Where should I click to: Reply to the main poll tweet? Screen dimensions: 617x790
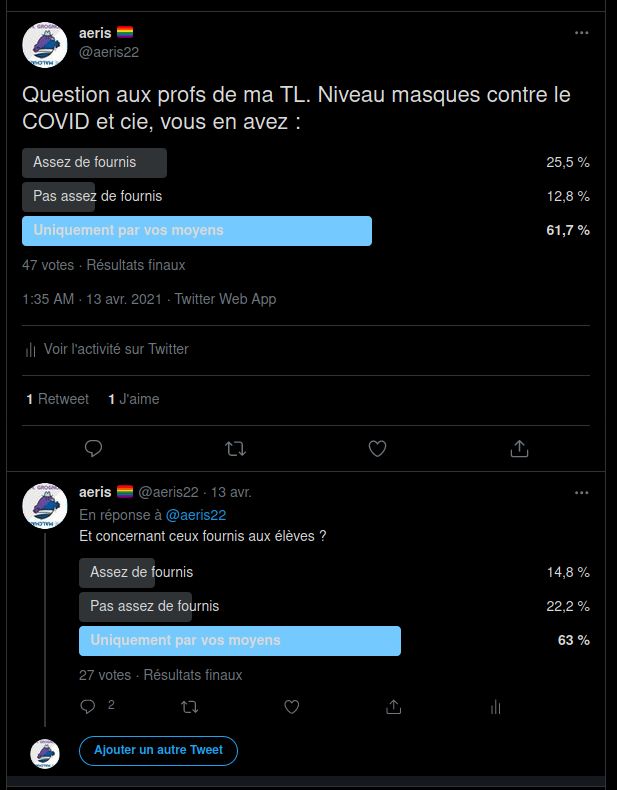coord(93,449)
